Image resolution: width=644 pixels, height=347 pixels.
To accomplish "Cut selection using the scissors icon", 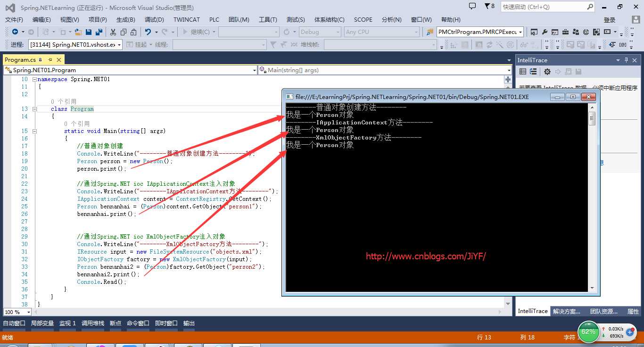I will (x=113, y=32).
